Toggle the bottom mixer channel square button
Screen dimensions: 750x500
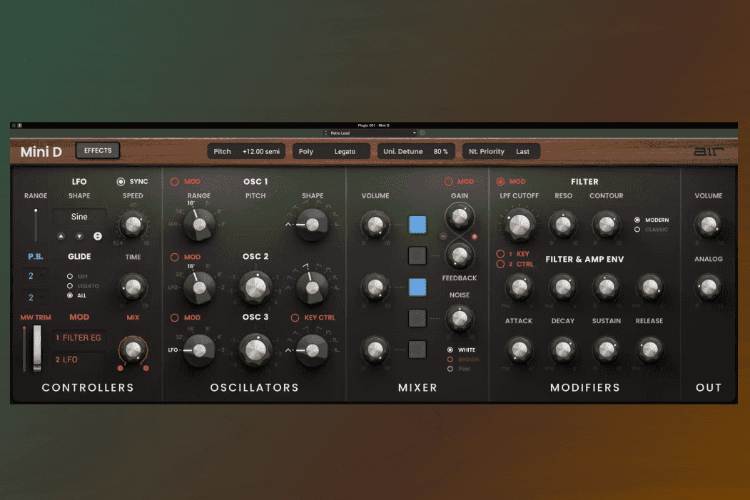(x=418, y=350)
